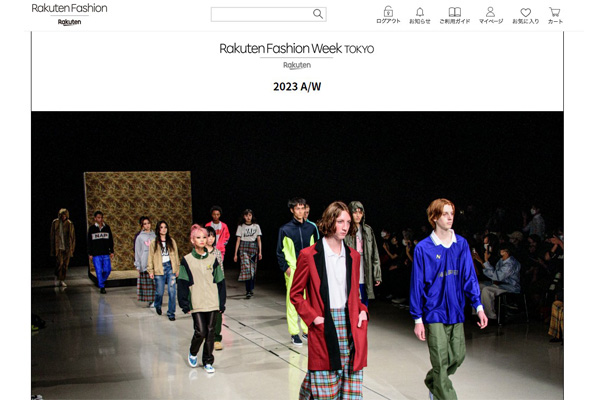600x400 pixels.
Task: Open My Page via the person icon
Action: pyautogui.click(x=490, y=12)
